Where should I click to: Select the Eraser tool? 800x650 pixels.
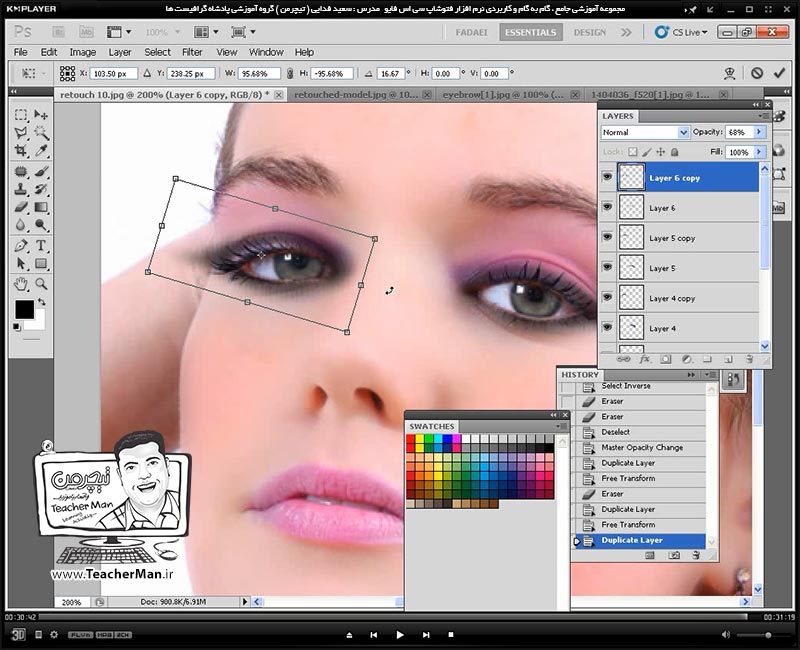click(20, 207)
